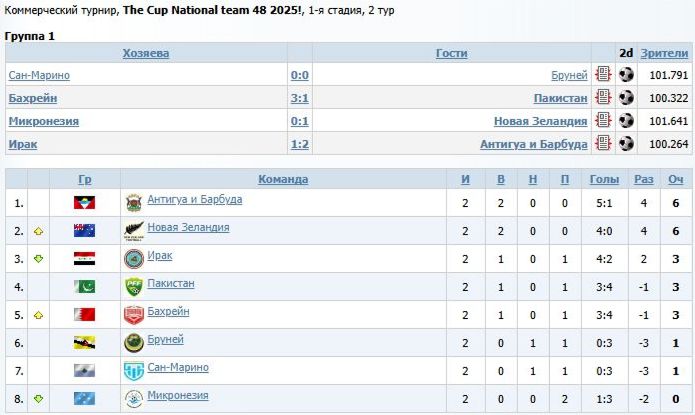695x415 pixels.
Task: Click Пакистан team crest in standings
Action: pyautogui.click(x=133, y=287)
